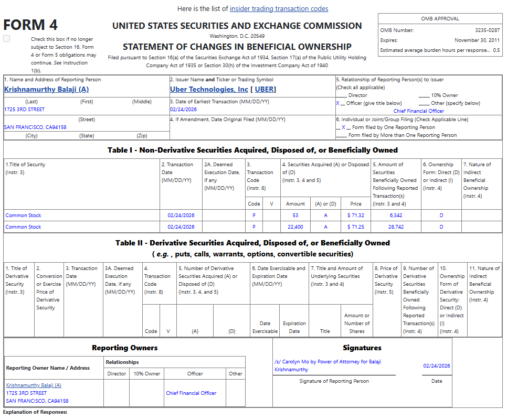Click 1725 3RD STREET in Reporting Owners table
The width and height of the screenshot is (507, 420).
pos(26,393)
